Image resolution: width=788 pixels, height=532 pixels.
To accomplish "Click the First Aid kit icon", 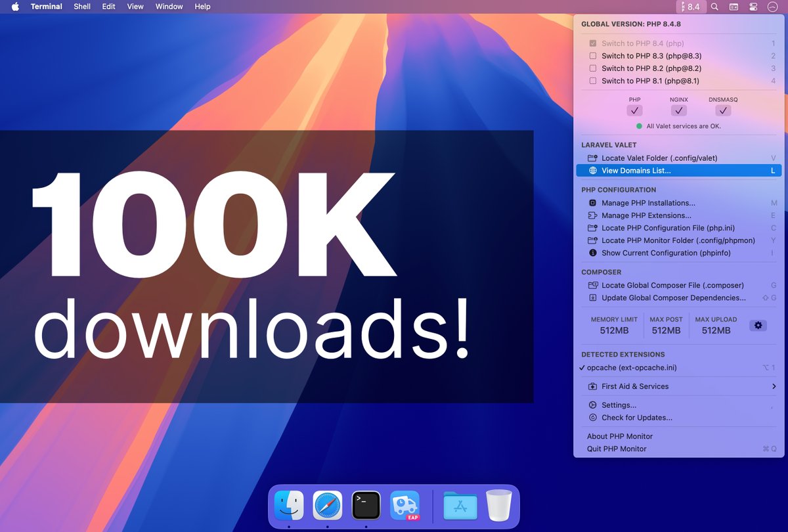I will 592,386.
